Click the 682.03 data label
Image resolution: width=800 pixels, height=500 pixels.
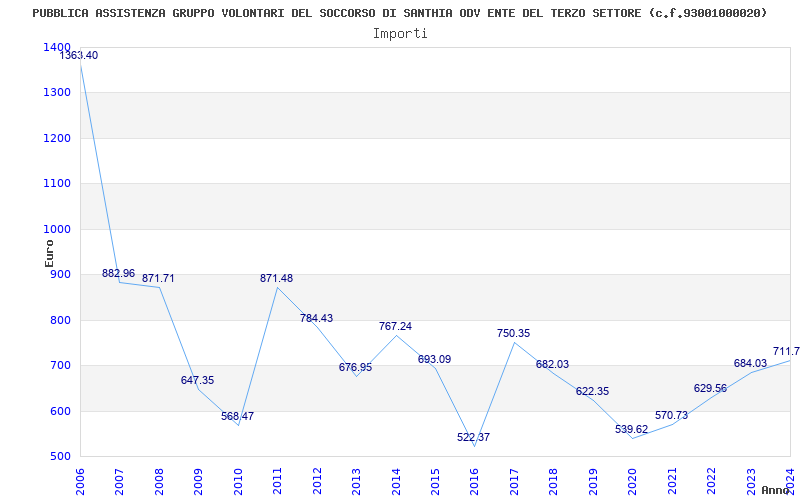[553, 364]
